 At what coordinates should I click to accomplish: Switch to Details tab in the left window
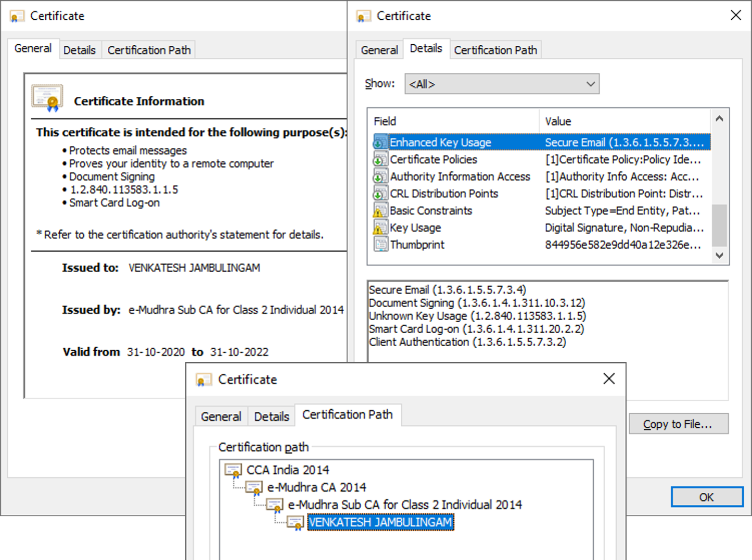tap(80, 50)
